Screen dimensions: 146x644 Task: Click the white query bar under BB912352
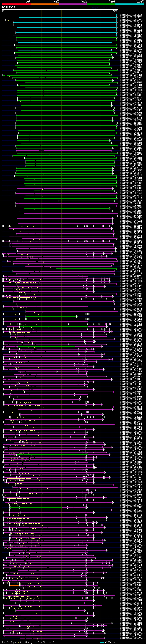coord(60,10)
